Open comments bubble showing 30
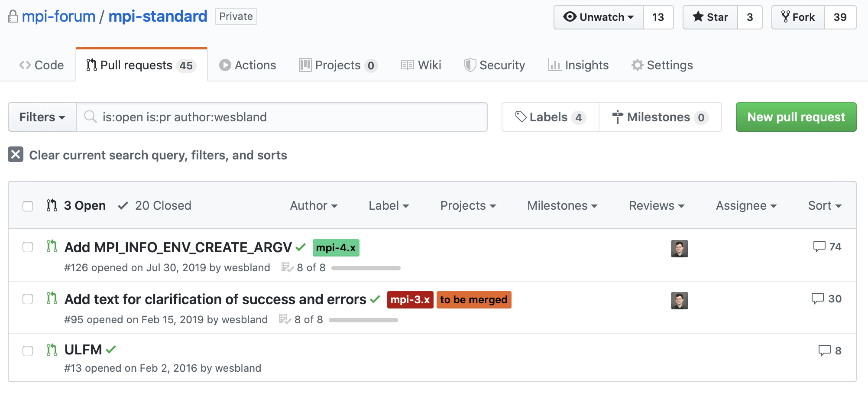 826,299
